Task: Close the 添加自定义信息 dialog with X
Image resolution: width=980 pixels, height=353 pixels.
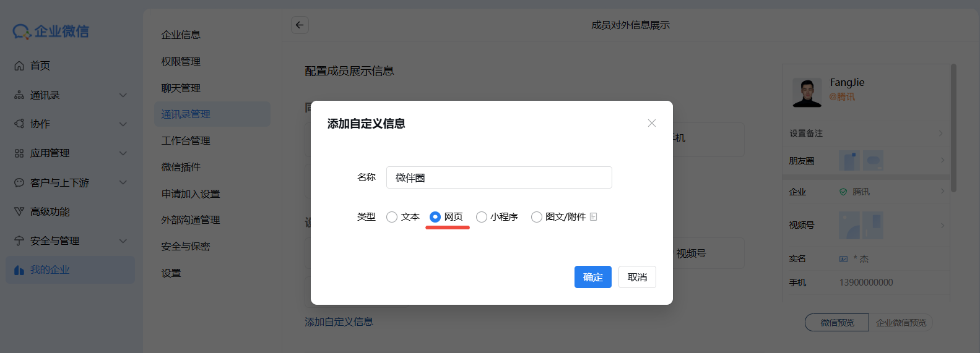Action: point(651,123)
